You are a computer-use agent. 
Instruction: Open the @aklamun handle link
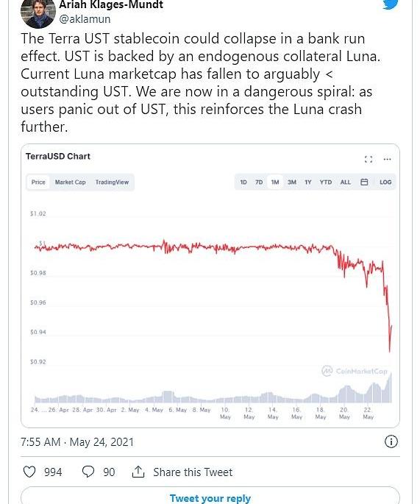tap(85, 19)
